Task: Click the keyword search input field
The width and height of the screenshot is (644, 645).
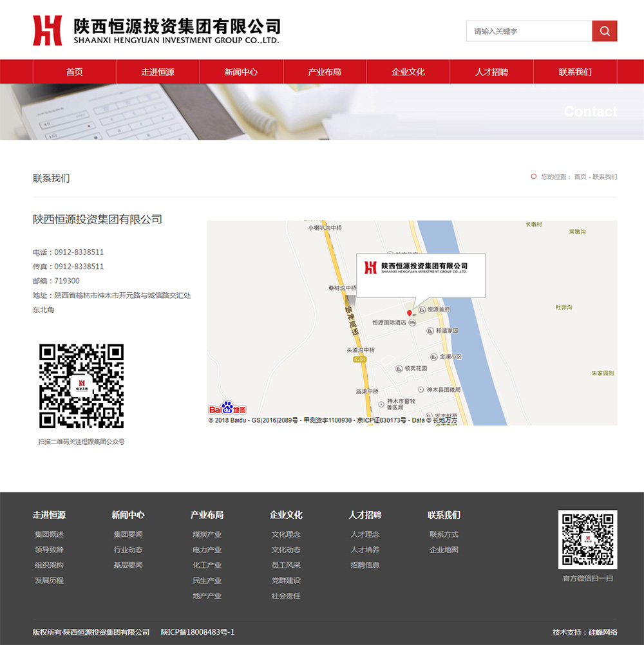Action: pos(529,31)
